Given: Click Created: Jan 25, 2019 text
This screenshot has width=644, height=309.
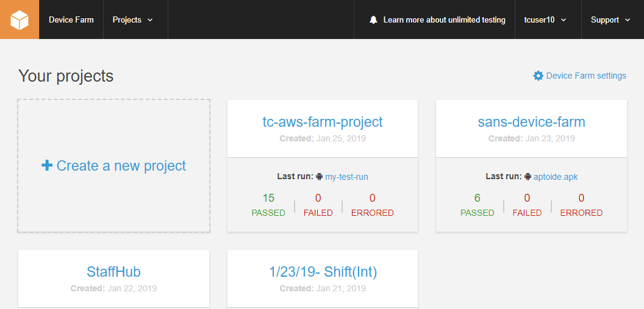Looking at the screenshot, I should [323, 139].
